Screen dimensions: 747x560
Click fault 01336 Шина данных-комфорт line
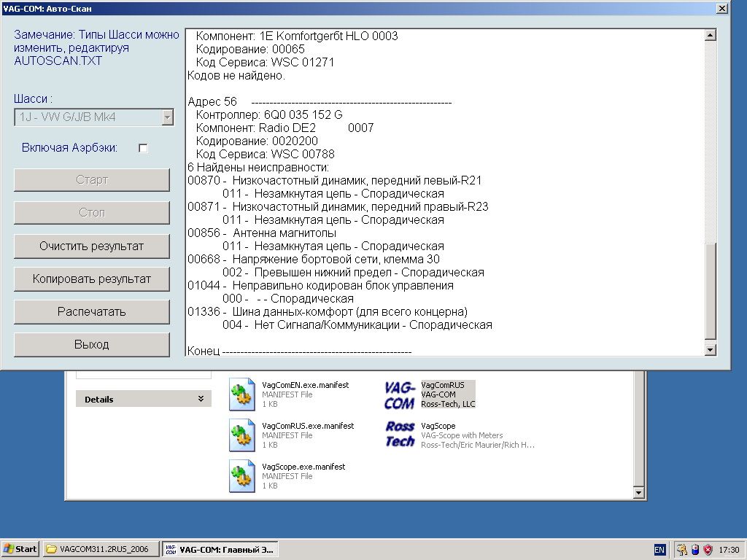(x=328, y=312)
